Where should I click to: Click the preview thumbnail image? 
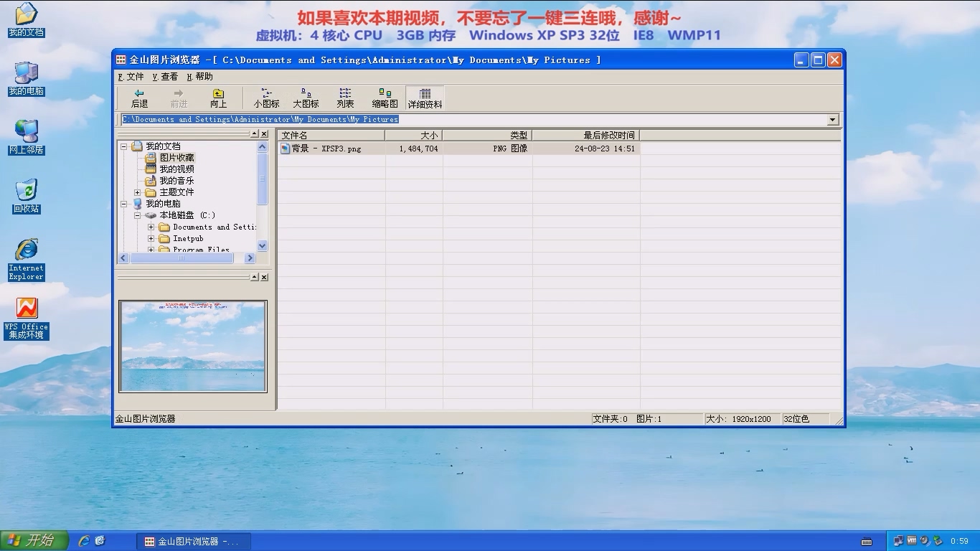click(193, 347)
